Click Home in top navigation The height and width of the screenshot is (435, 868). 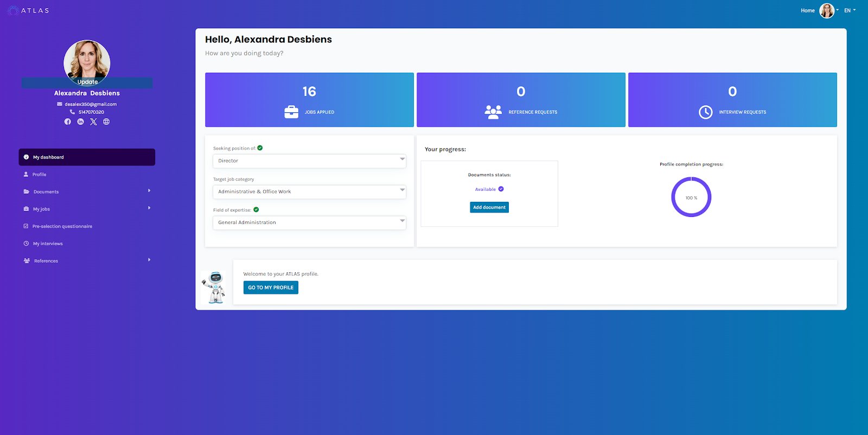coord(808,10)
